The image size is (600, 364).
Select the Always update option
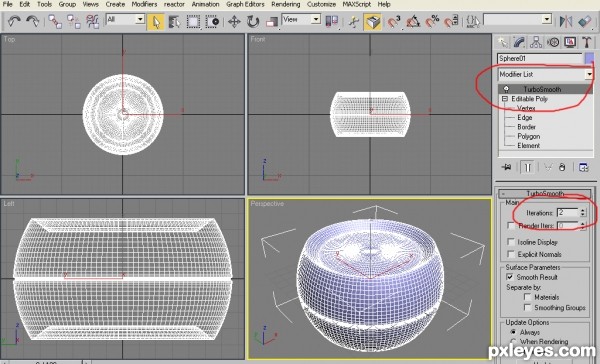513,332
